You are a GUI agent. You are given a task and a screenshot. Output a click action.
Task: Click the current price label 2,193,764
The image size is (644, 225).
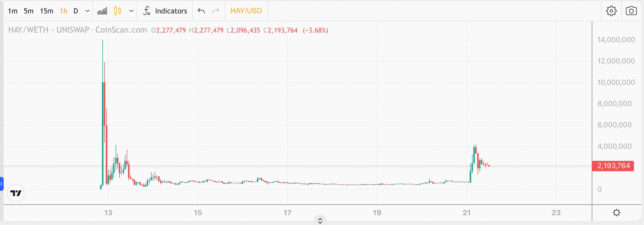tap(613, 166)
